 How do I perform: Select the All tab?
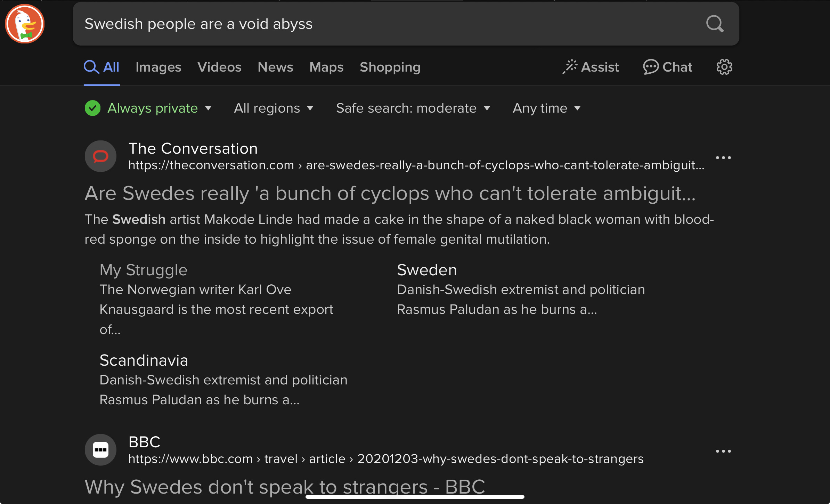click(x=101, y=67)
